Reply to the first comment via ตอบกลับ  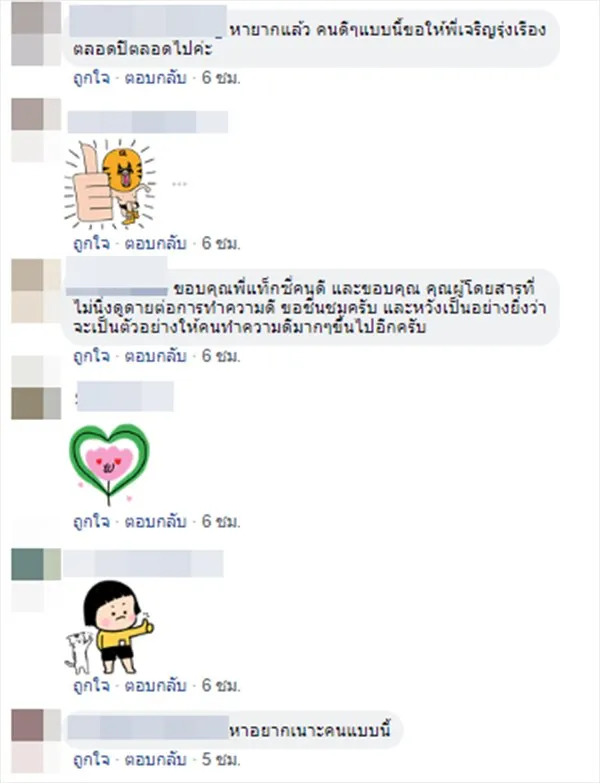[x=155, y=78]
